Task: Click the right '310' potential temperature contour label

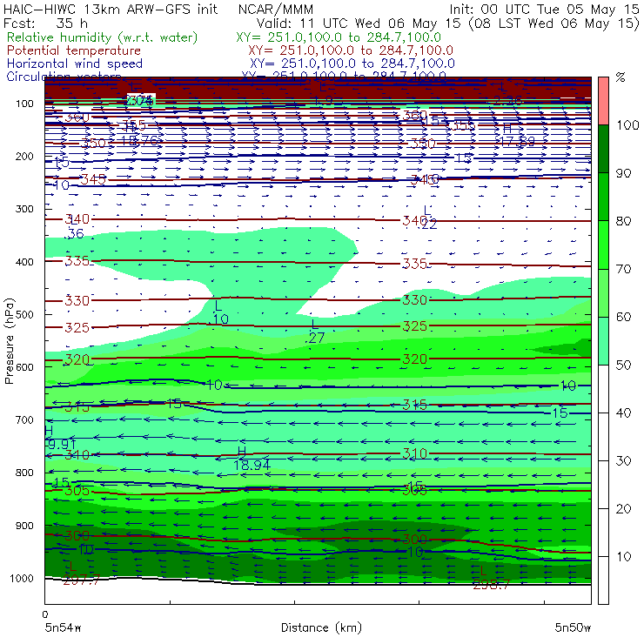Action: (414, 453)
